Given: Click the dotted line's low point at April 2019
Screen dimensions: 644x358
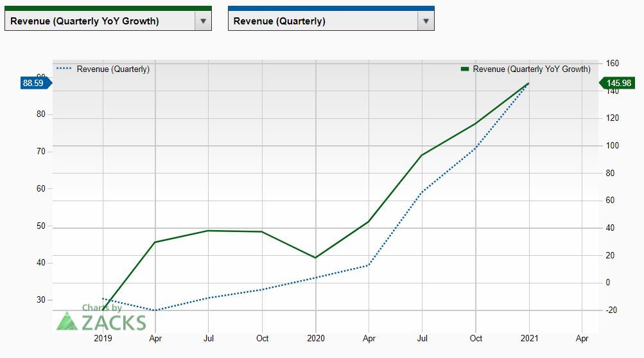Looking at the screenshot, I should click(155, 310).
